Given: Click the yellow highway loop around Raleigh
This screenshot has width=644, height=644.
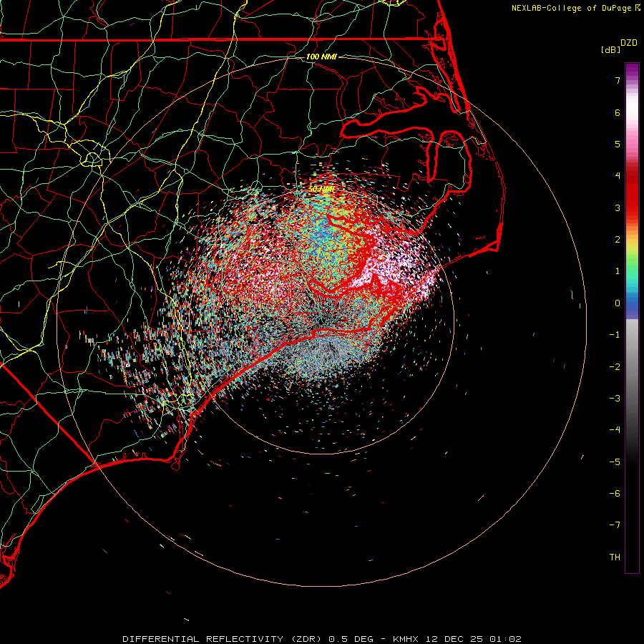Looking at the screenshot, I should tap(92, 158).
